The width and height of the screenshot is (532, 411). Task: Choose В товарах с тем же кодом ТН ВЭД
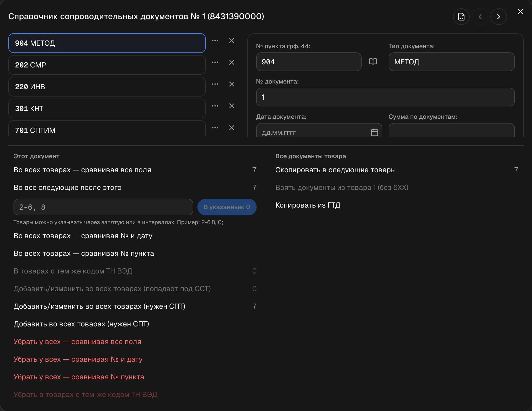coord(135,271)
